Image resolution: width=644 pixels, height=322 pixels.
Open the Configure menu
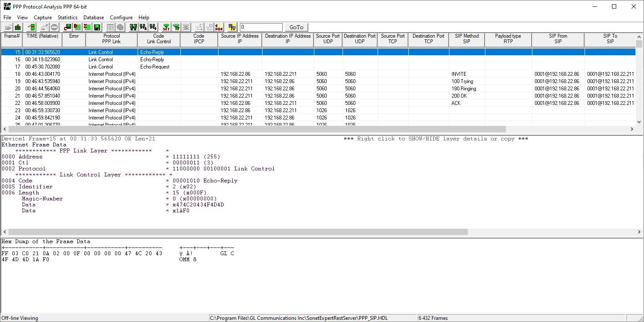121,18
